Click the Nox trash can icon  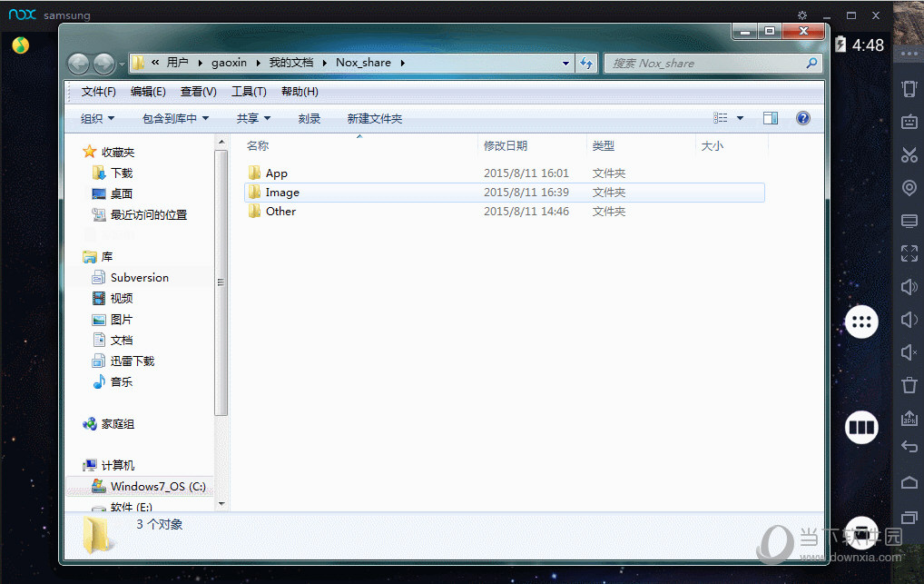(x=909, y=385)
